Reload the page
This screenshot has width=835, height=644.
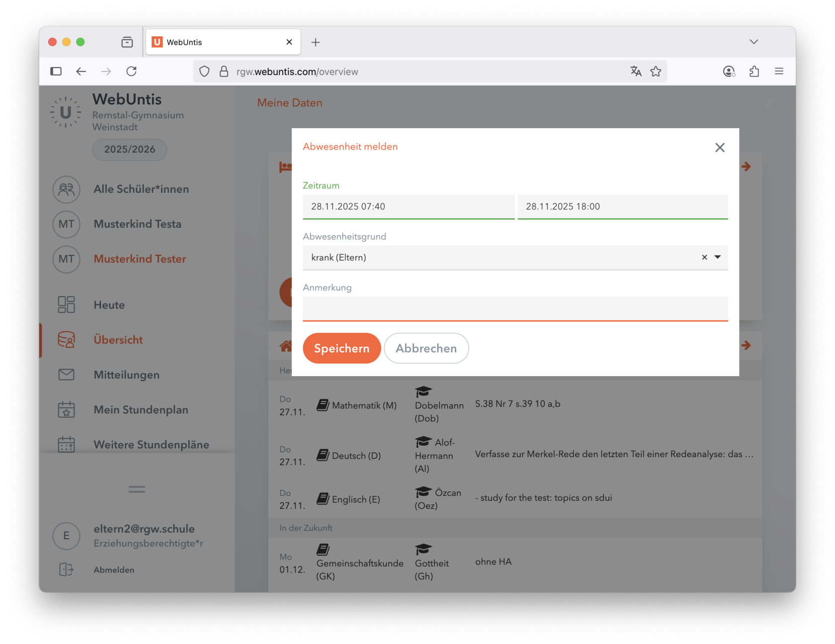(131, 72)
